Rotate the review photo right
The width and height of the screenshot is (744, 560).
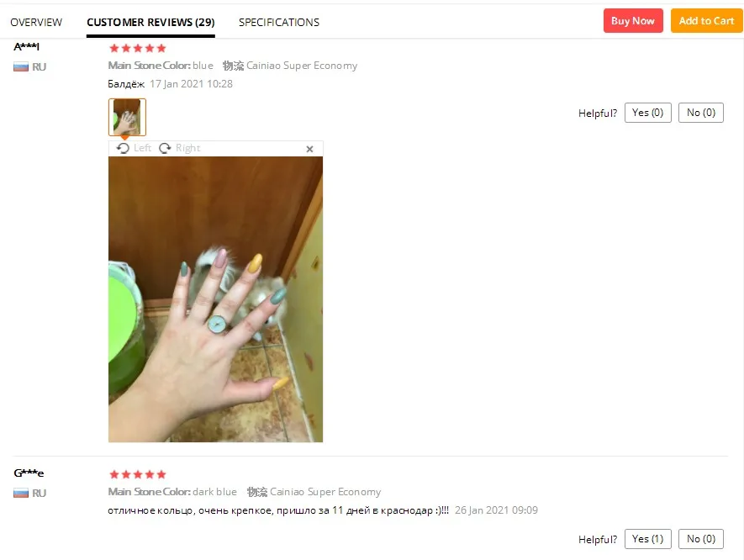tap(179, 148)
